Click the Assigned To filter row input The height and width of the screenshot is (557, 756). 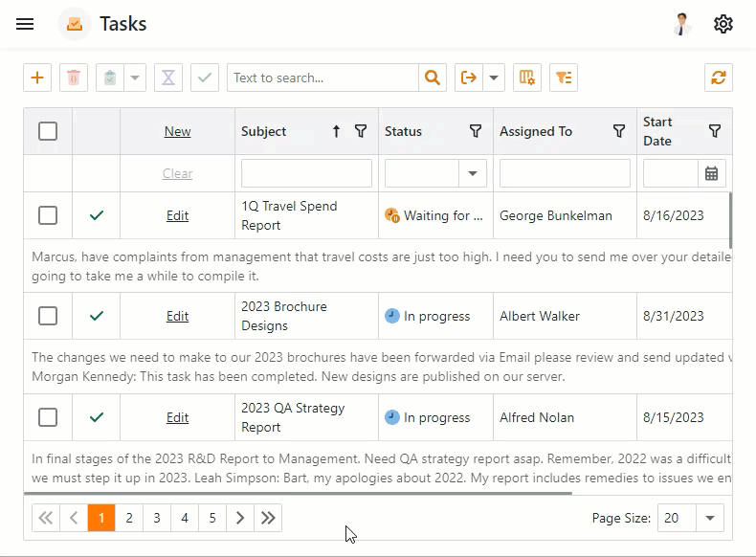coord(565,173)
